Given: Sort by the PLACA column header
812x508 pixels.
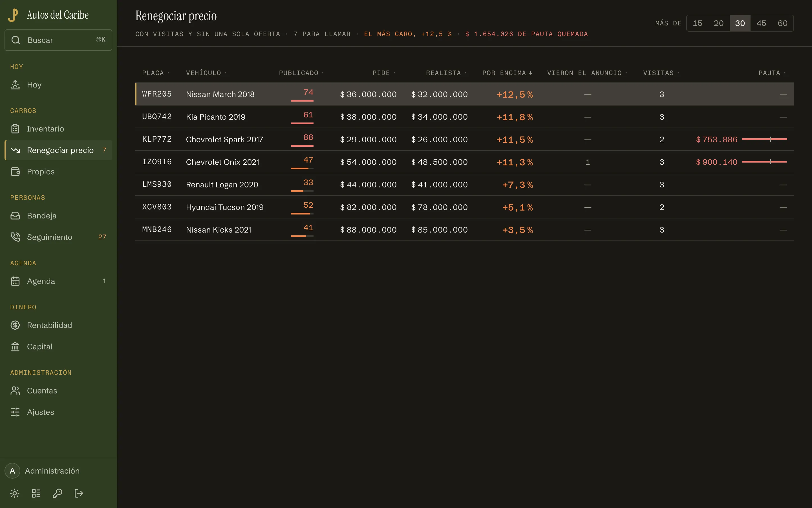Looking at the screenshot, I should point(156,73).
